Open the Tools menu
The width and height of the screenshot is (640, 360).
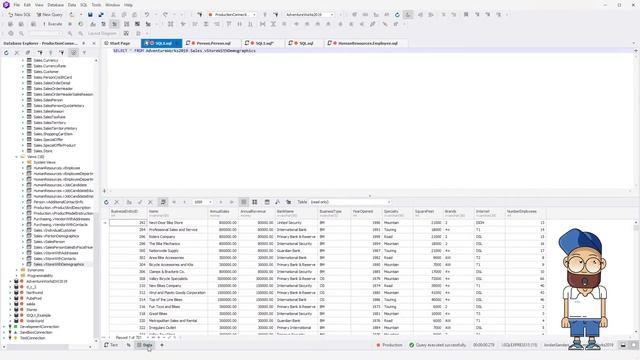96,5
